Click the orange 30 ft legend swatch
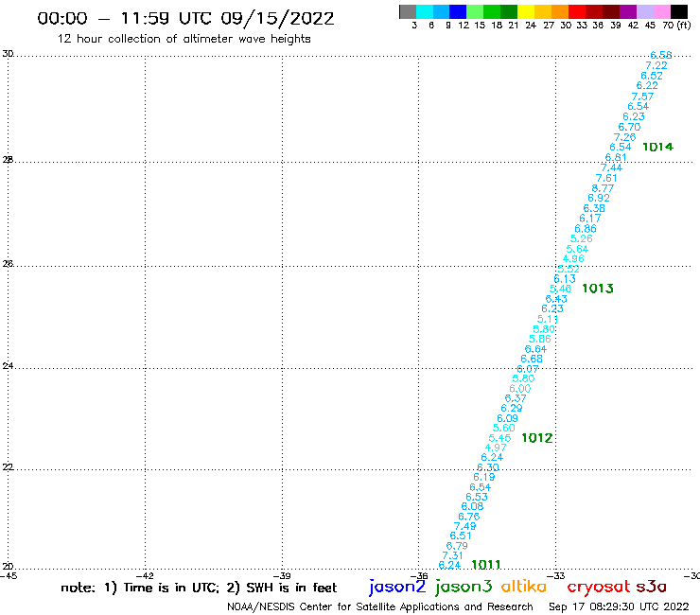The height and width of the screenshot is (615, 700). 560,11
